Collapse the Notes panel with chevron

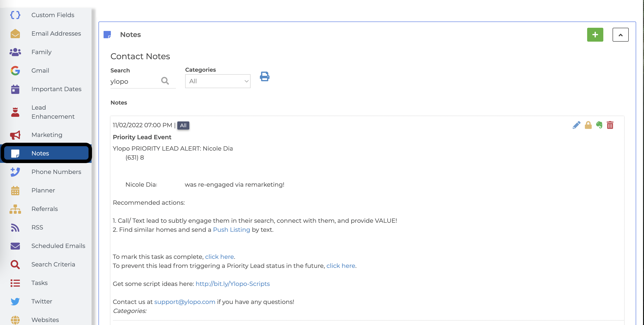pos(620,35)
